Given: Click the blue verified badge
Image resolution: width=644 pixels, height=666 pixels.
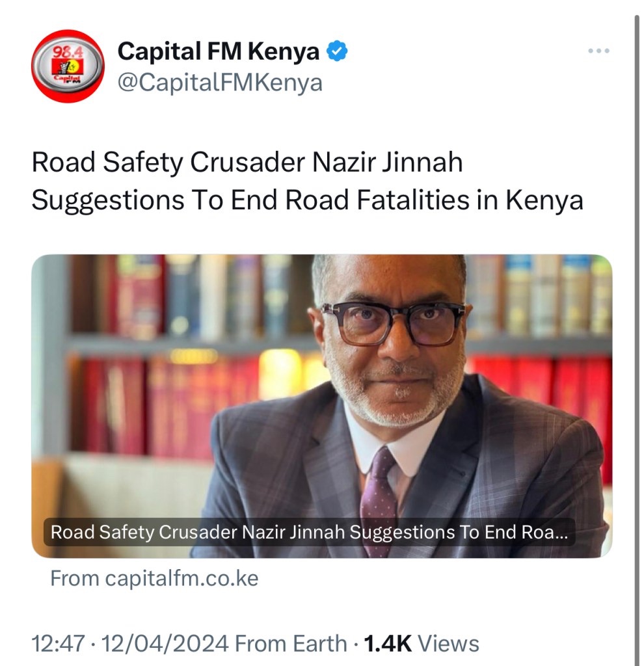Looking at the screenshot, I should (x=338, y=51).
